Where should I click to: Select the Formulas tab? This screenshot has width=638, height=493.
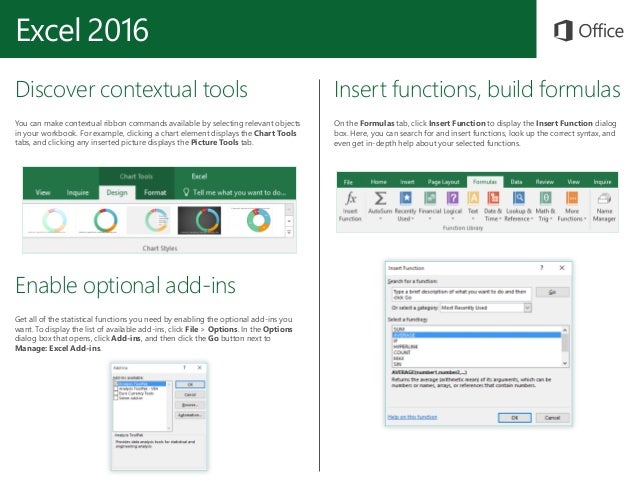[485, 182]
